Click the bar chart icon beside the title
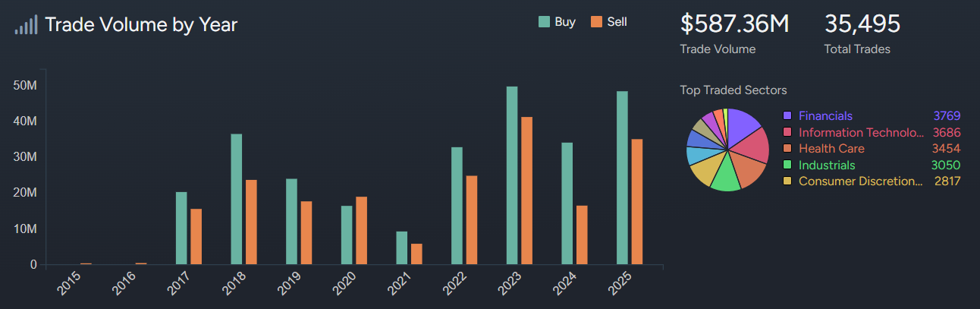This screenshot has width=980, height=309. [x=25, y=26]
